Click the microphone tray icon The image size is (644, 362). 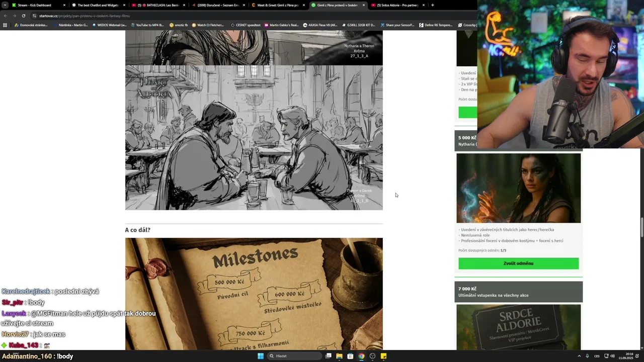pyautogui.click(x=588, y=356)
